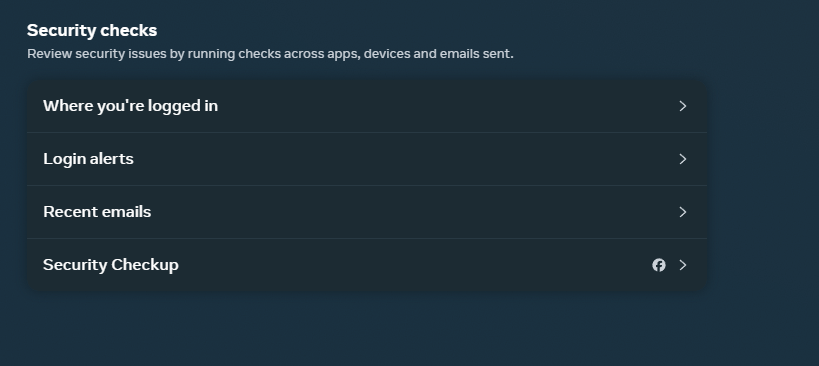
Task: Launch Security Checkup on Facebook
Action: [x=367, y=265]
